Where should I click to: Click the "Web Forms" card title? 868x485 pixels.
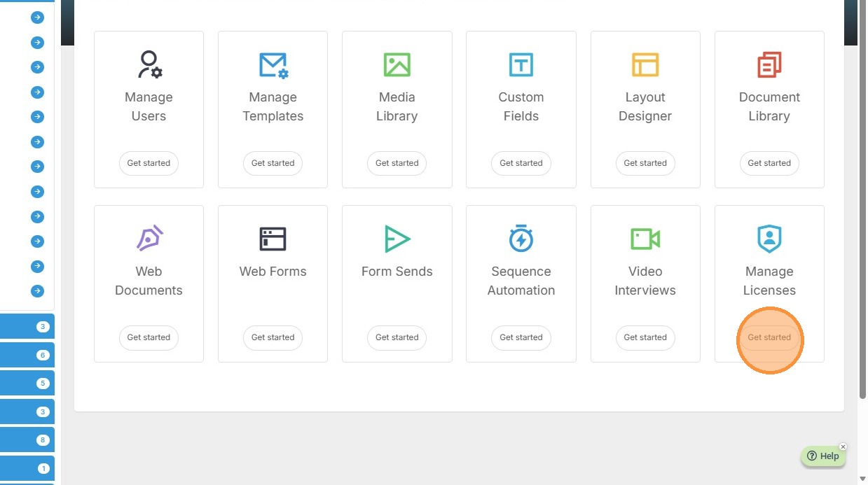point(273,272)
